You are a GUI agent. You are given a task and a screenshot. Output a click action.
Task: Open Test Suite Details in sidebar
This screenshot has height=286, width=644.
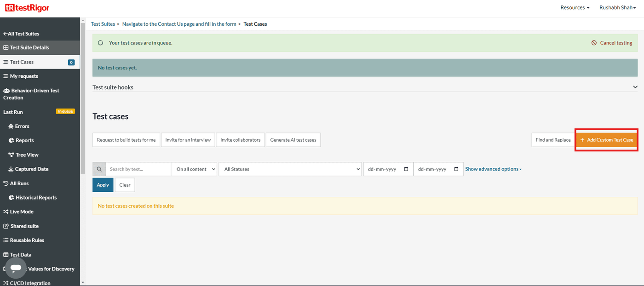tap(40, 47)
